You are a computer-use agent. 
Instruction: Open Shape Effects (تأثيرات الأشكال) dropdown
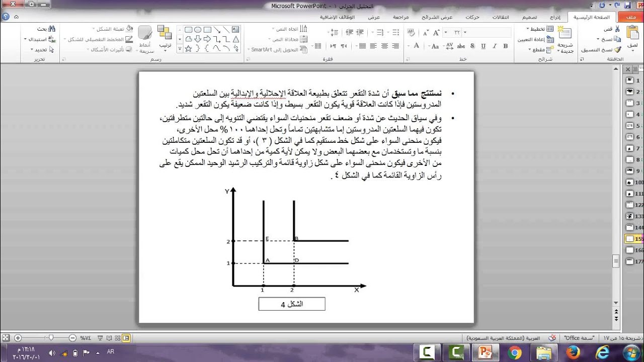[x=109, y=50]
